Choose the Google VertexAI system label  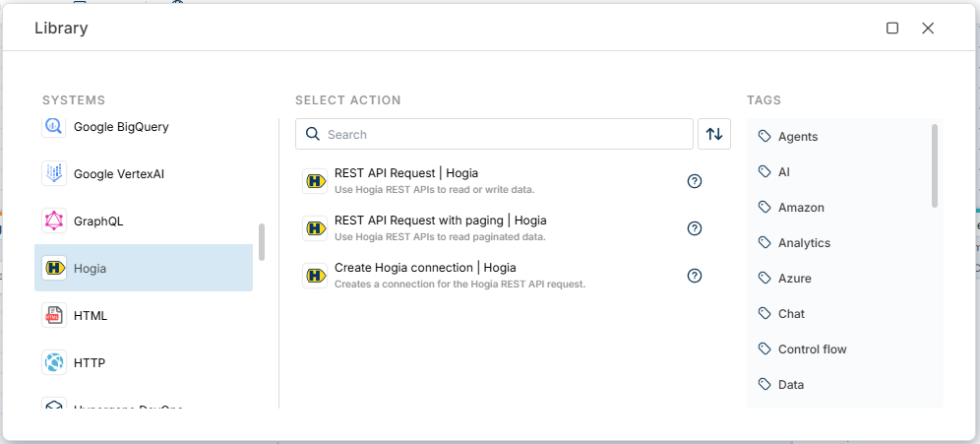[119, 174]
